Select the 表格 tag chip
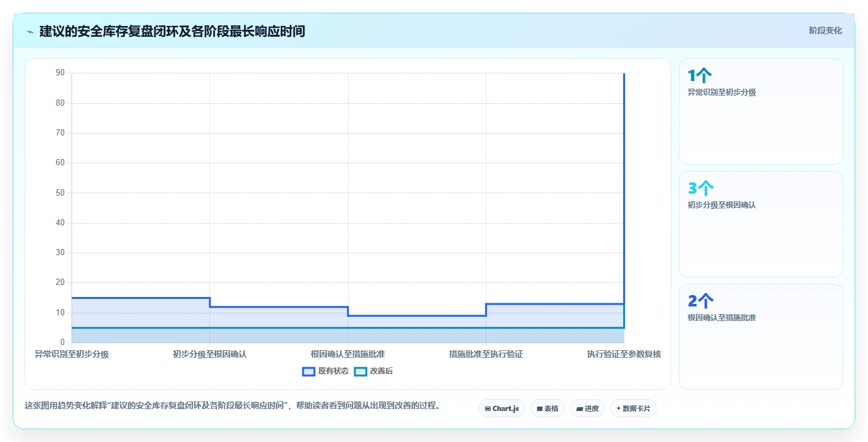This screenshot has width=868, height=442. point(547,408)
